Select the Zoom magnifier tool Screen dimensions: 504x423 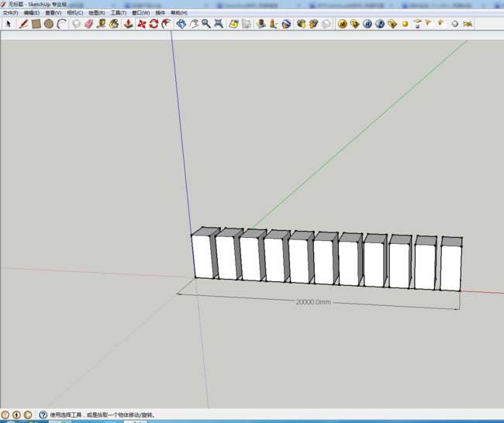(206, 24)
